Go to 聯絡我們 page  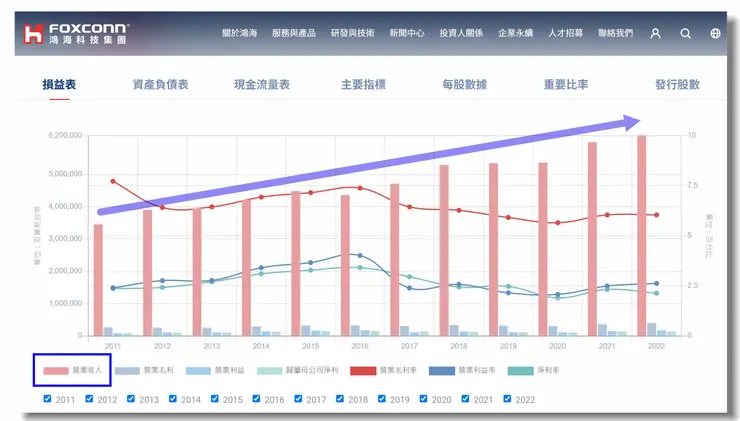point(615,33)
